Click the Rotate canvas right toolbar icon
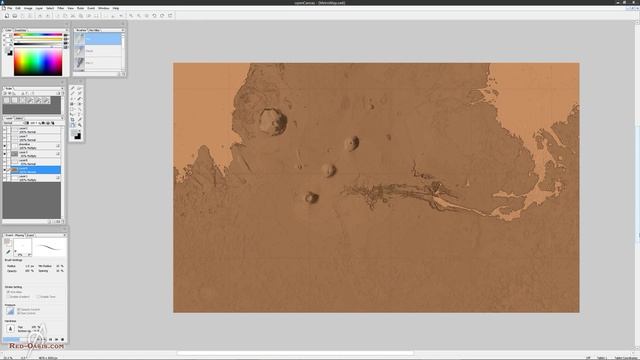 (x=162, y=16)
